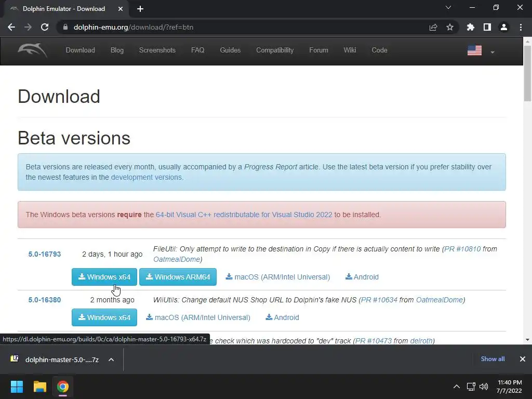The height and width of the screenshot is (399, 532).
Task: Click US flag language selector
Action: pos(474,50)
